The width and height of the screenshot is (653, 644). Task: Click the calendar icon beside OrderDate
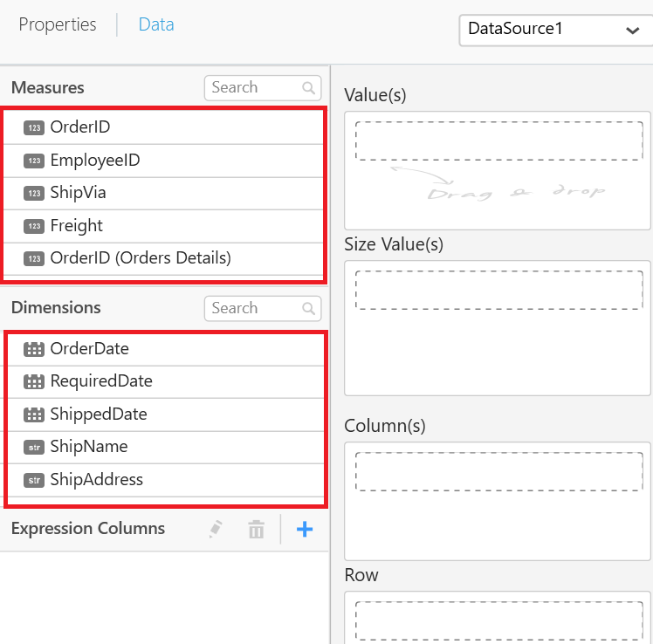pos(34,349)
